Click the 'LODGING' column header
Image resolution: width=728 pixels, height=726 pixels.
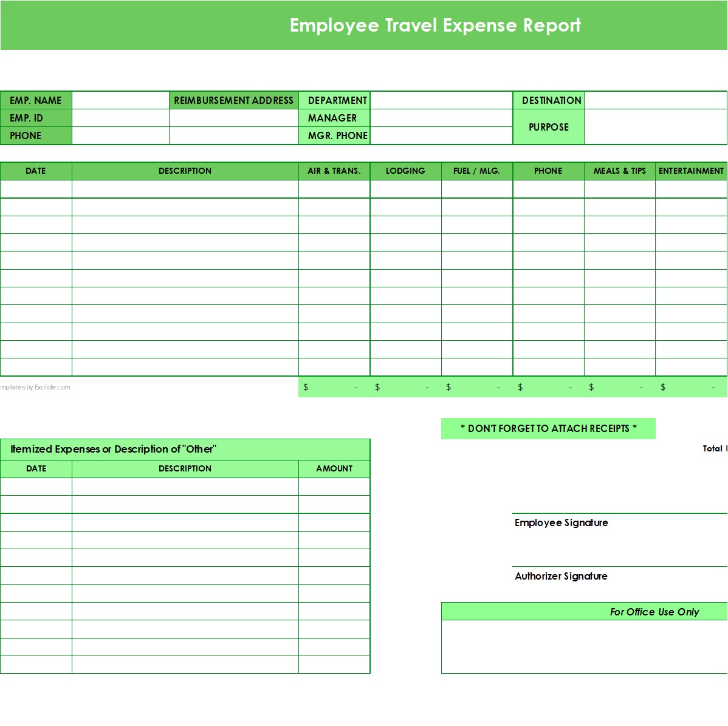pos(405,171)
